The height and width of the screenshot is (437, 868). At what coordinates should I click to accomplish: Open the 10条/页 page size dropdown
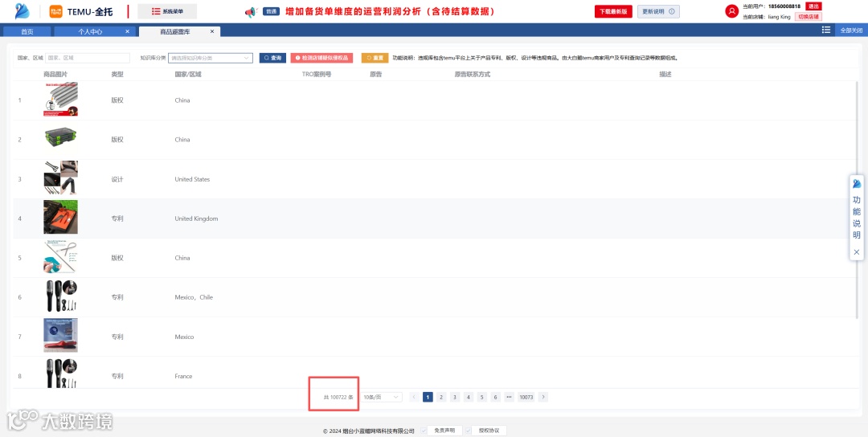point(381,397)
